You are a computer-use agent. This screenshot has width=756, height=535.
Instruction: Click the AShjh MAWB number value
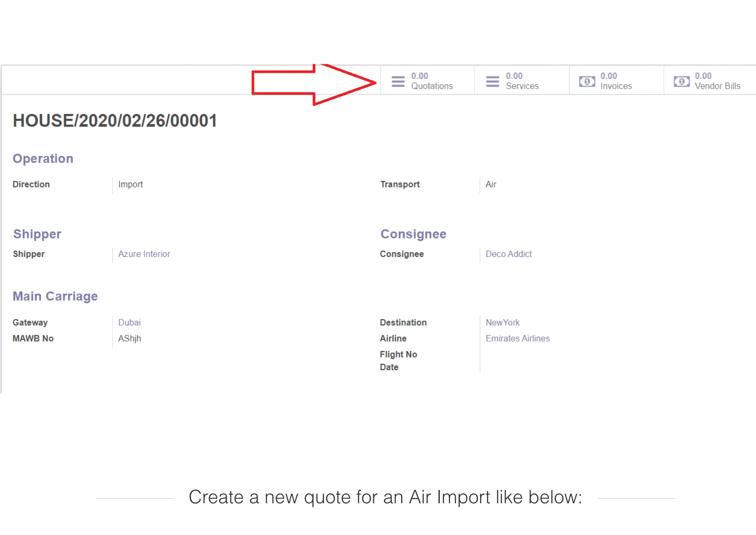[x=130, y=339]
